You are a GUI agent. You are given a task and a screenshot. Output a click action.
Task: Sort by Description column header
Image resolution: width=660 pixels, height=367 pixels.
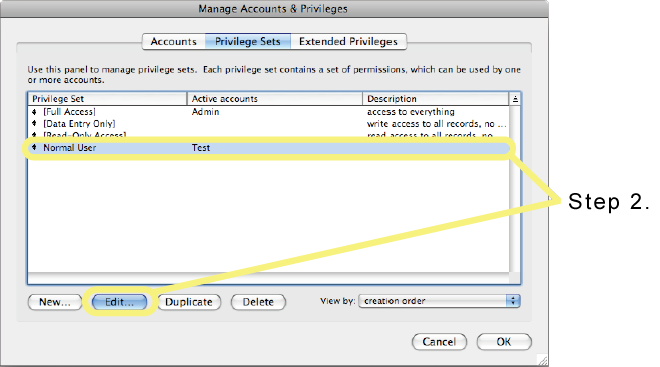436,99
